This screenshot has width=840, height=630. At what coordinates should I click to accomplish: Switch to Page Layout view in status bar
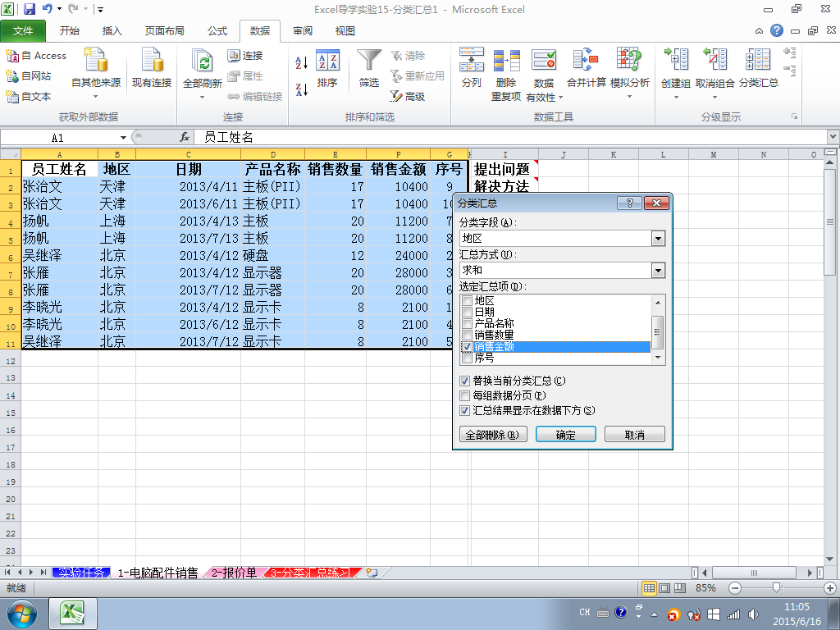pyautogui.click(x=664, y=588)
